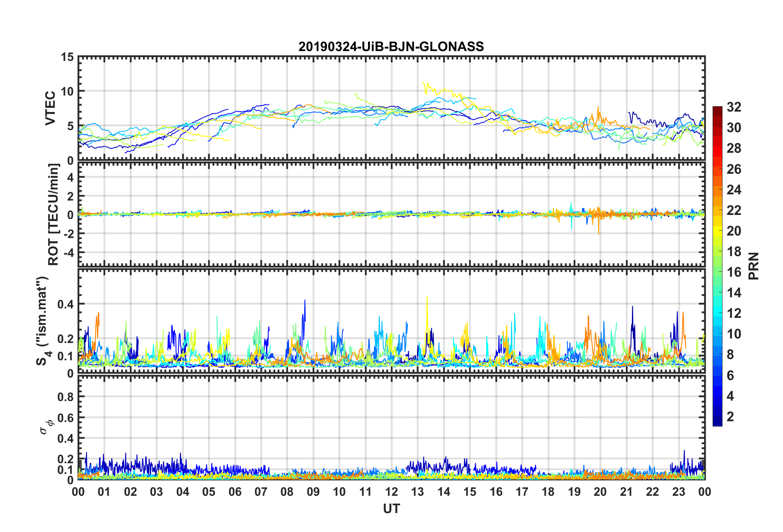Select colorbar tick label 14

pos(734,292)
